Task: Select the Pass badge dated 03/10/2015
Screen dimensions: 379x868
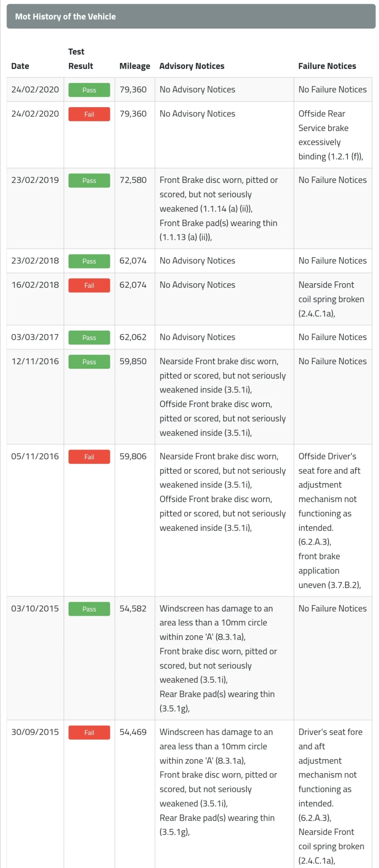Action: pos(89,609)
